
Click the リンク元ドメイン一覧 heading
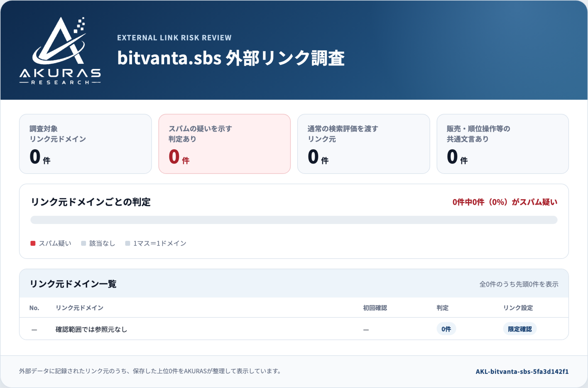point(73,284)
